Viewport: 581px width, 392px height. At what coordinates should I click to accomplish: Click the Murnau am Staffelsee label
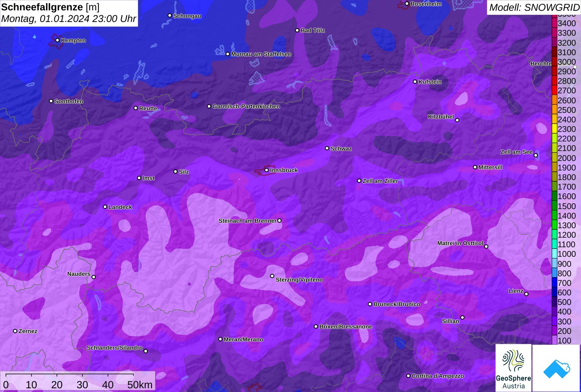(261, 54)
